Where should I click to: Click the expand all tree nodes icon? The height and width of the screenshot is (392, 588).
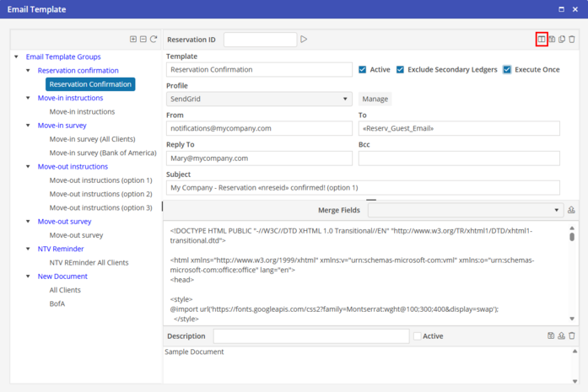(133, 40)
